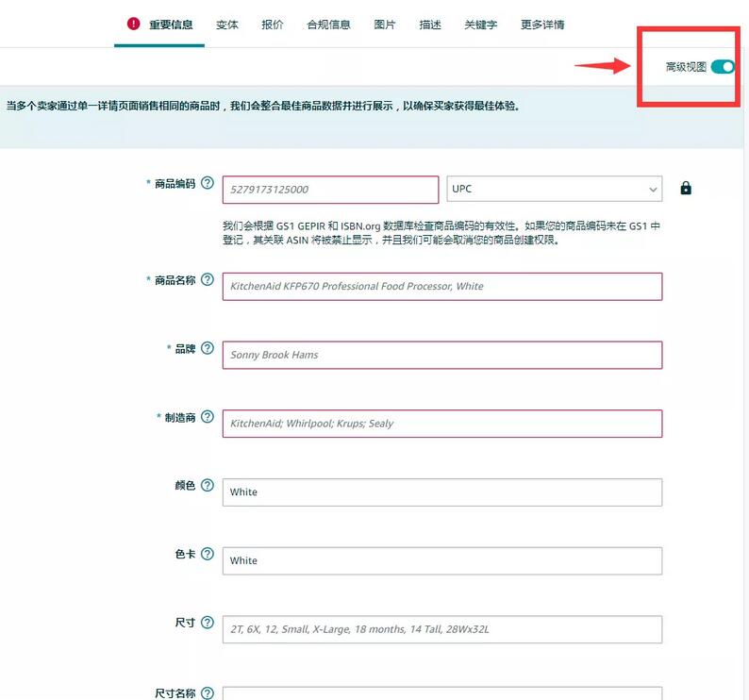Toggle the 高级视图 switch off
Image resolution: width=749 pixels, height=700 pixels.
(723, 67)
